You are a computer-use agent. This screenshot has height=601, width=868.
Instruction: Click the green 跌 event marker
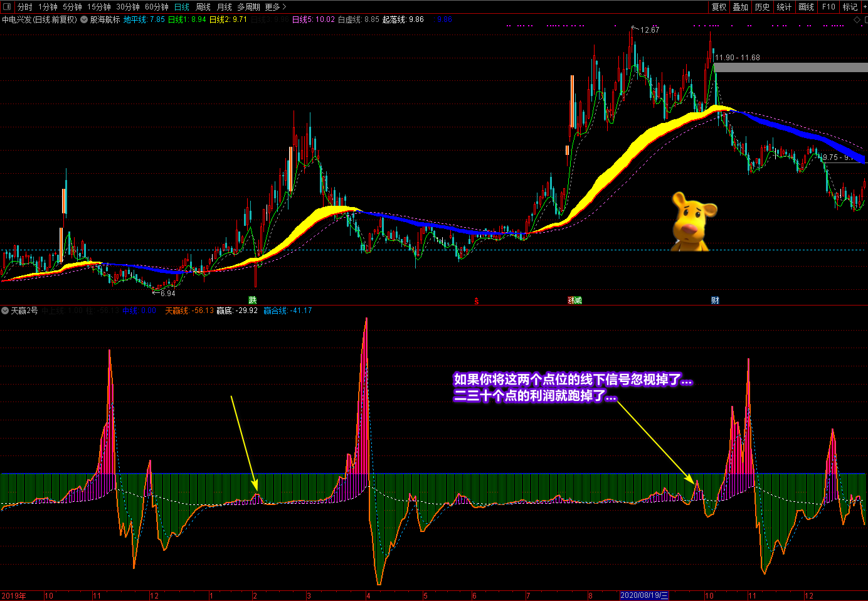253,300
